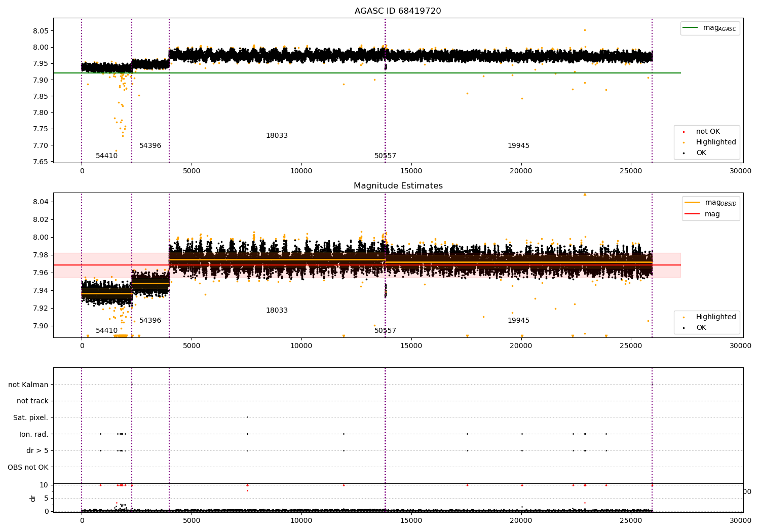Select obsid label 18033 in the AGASC ID plot

277,136
